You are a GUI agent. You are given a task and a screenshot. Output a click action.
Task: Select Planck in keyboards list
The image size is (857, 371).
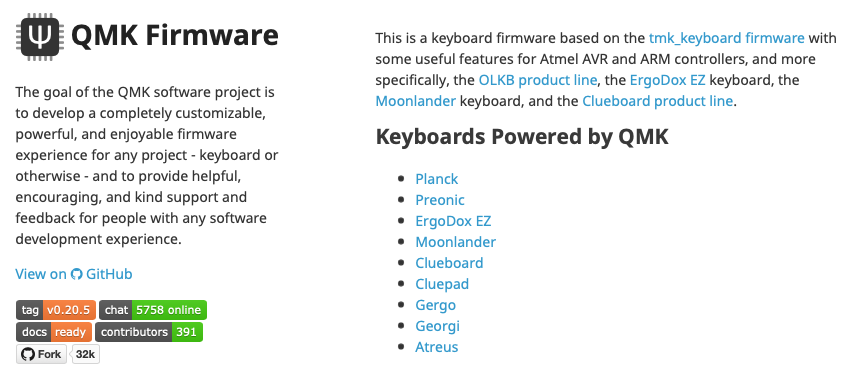[437, 179]
